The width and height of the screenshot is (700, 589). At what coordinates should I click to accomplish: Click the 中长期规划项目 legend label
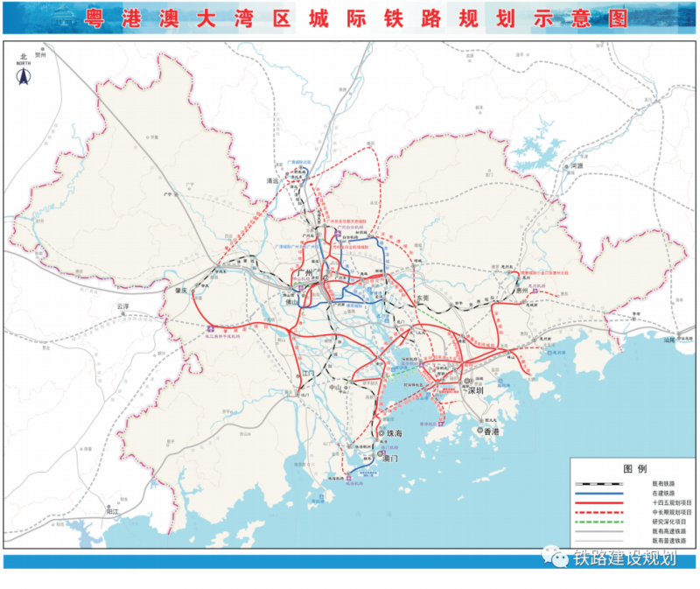(x=671, y=512)
